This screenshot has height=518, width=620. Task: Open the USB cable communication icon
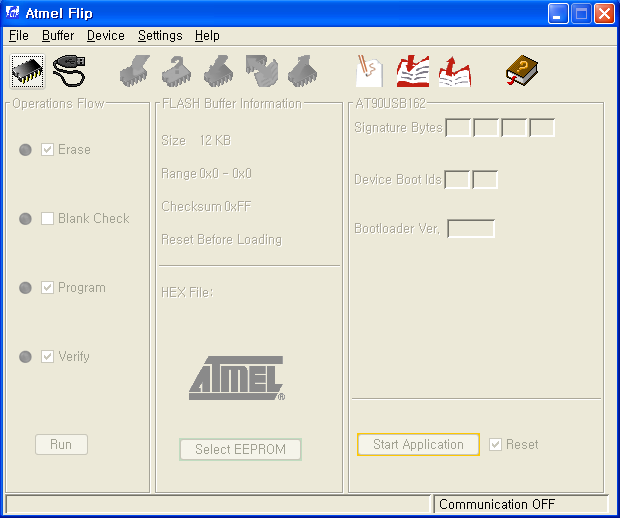tap(69, 71)
